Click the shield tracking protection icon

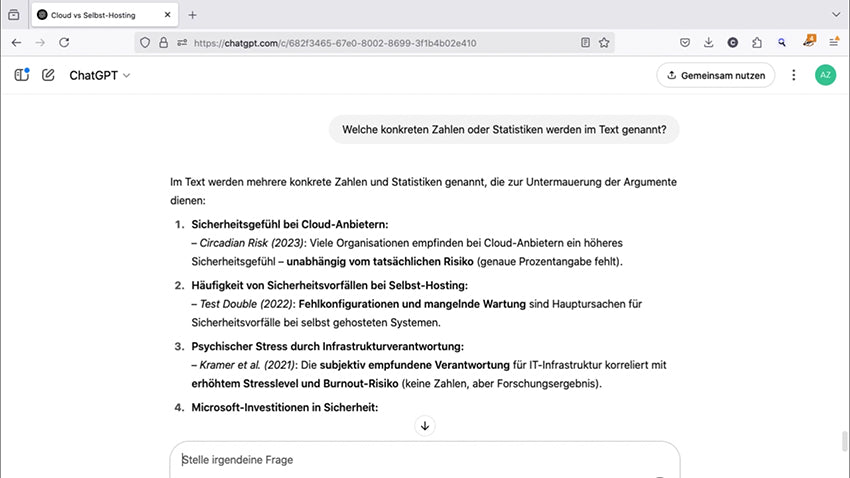pos(145,43)
